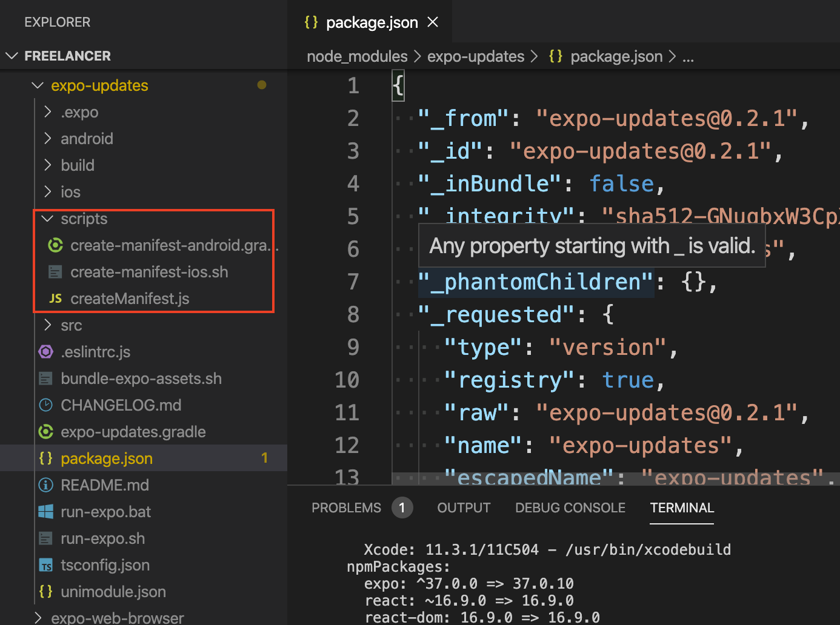Select the TERMINAL panel tab
Viewport: 840px width, 625px height.
[x=682, y=508]
